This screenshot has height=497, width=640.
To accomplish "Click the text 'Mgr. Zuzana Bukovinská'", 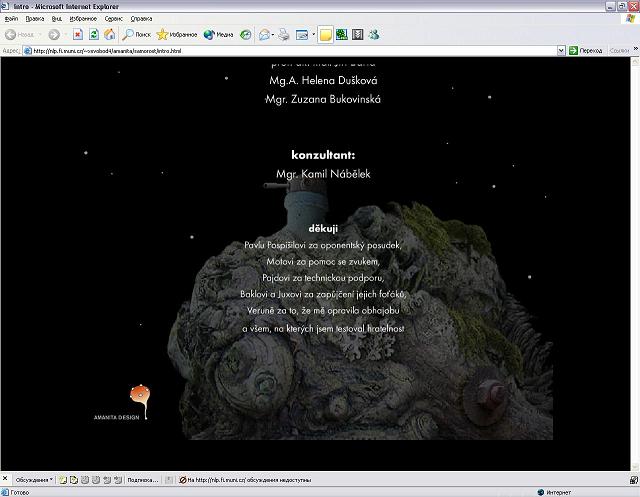I will (323, 99).
